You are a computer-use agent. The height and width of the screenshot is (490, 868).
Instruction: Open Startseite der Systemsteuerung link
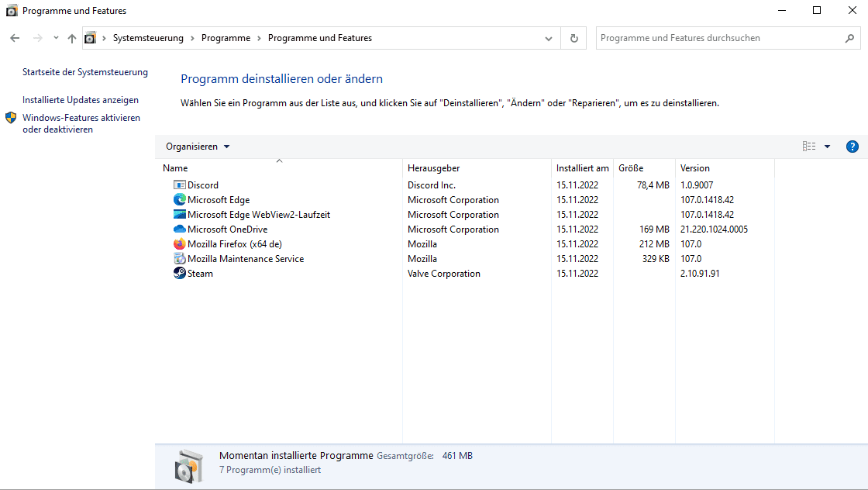coord(85,72)
